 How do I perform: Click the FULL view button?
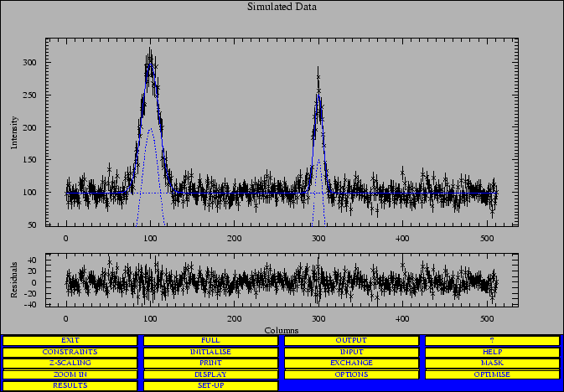coord(210,340)
